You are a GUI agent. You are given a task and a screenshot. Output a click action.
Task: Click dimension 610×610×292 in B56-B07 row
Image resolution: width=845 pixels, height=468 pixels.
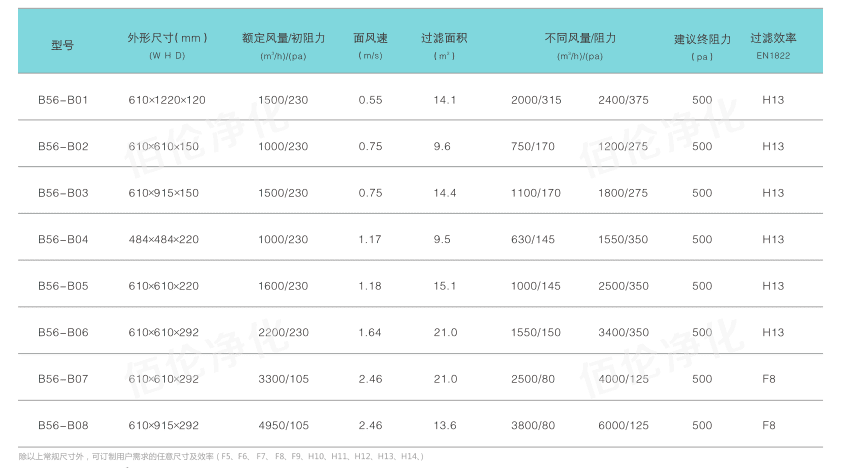[x=164, y=379]
